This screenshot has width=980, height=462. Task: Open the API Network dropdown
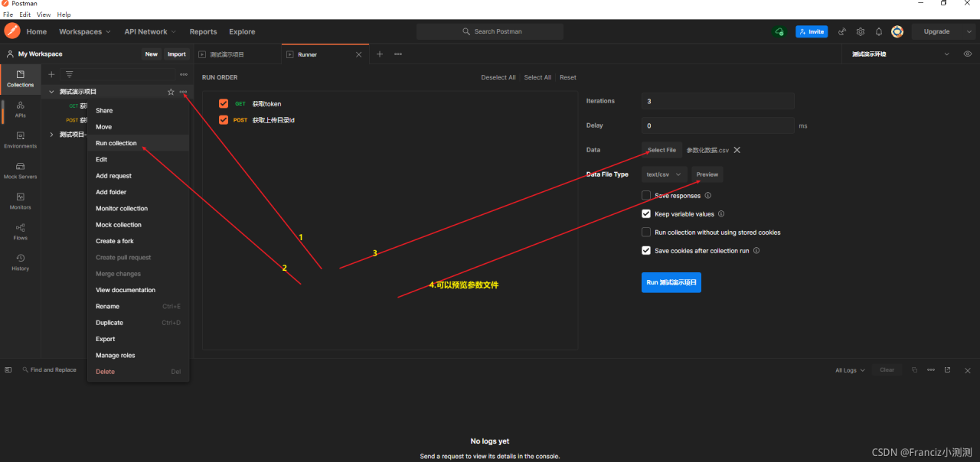click(x=150, y=31)
